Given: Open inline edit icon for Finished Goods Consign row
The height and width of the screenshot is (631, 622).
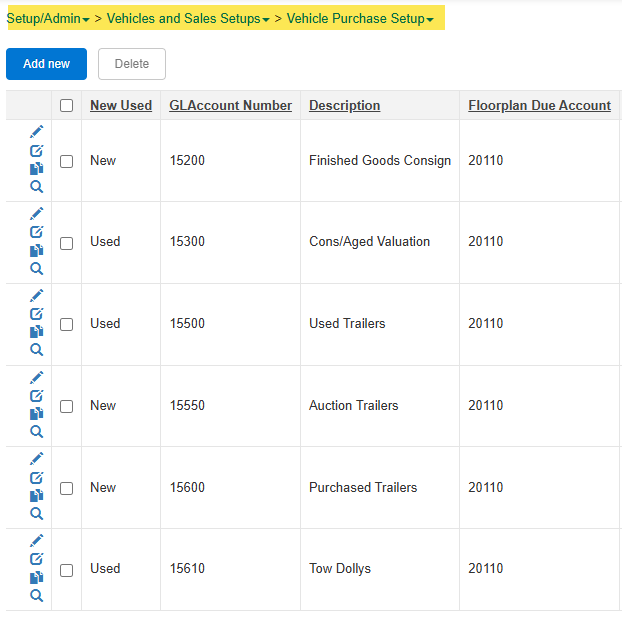Looking at the screenshot, I should [37, 151].
